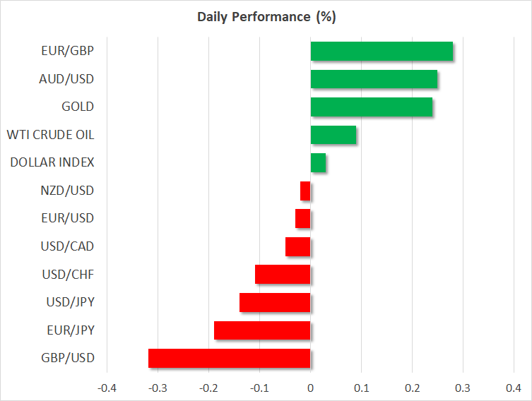Select the -0.2 axis tick label

click(208, 388)
